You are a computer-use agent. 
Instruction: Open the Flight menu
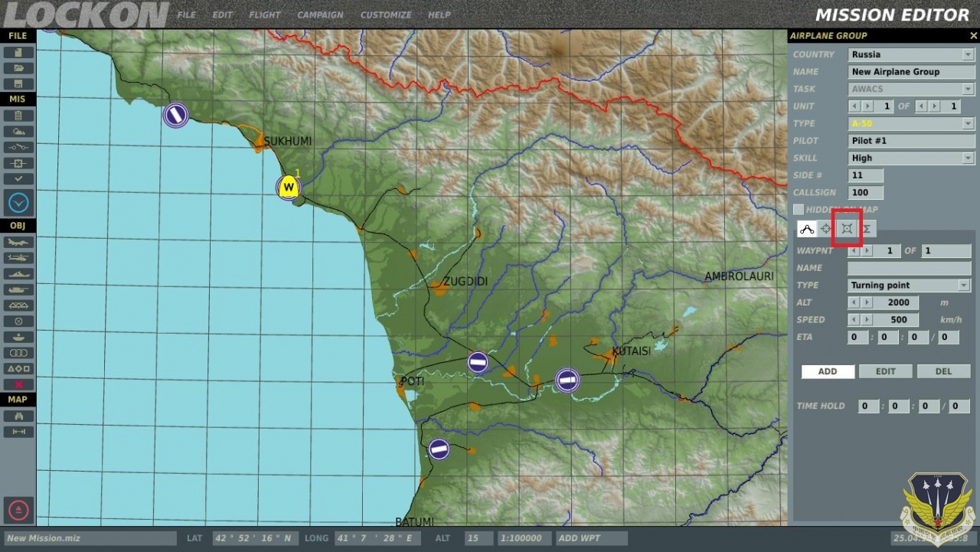(x=265, y=15)
